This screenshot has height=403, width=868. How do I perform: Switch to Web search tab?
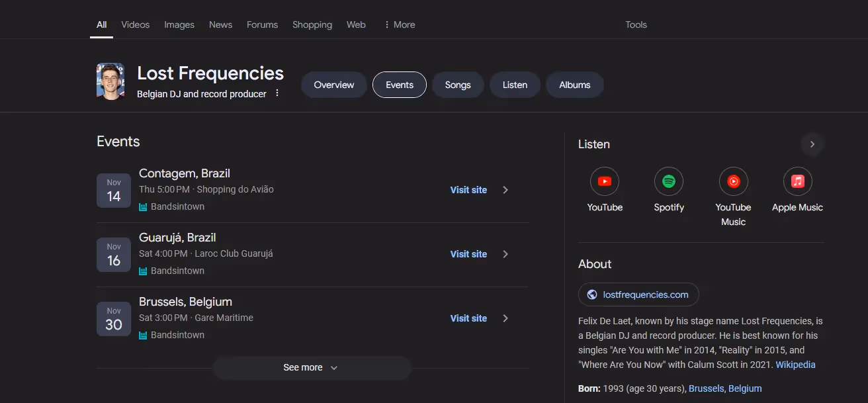coord(356,24)
